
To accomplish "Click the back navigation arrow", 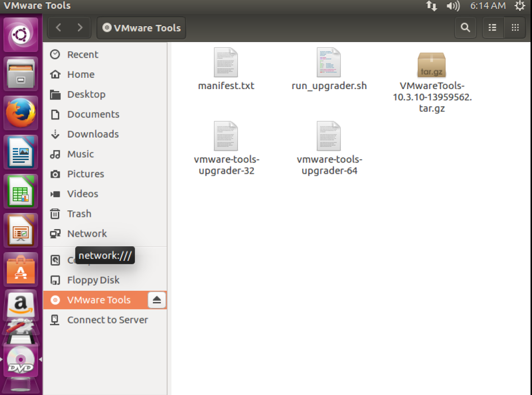I will [58, 27].
